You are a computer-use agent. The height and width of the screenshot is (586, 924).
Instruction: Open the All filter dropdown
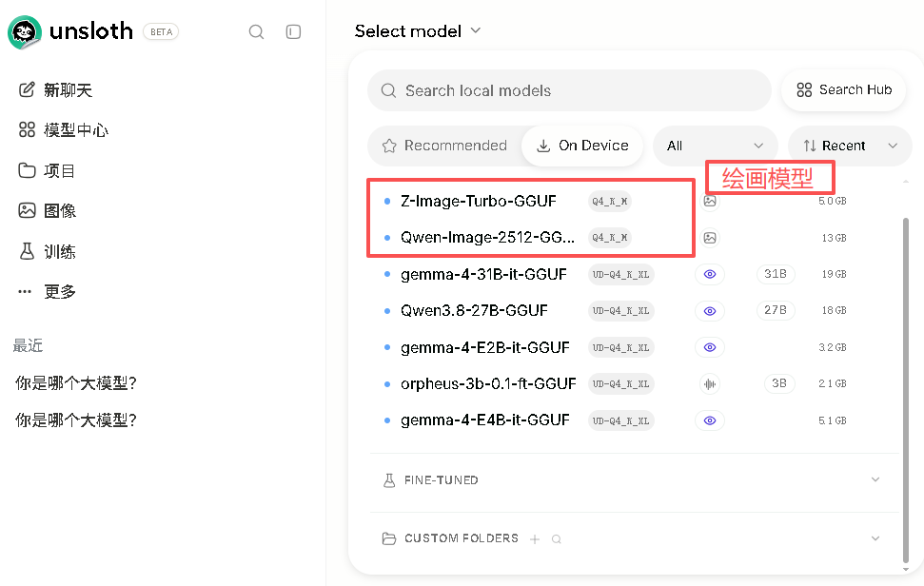(716, 146)
